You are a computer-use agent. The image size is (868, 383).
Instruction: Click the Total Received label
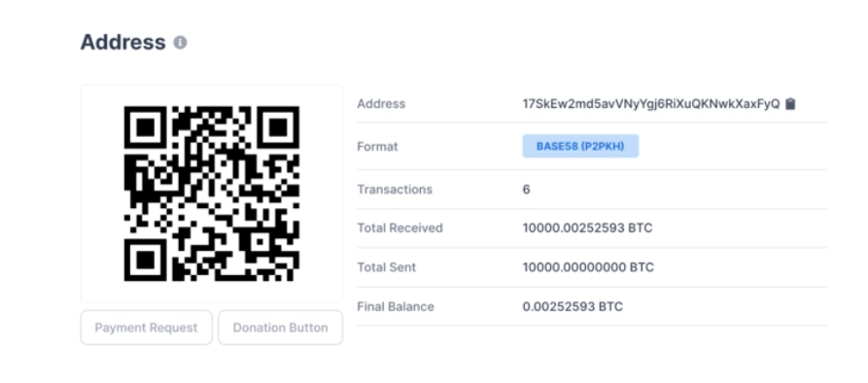point(399,228)
